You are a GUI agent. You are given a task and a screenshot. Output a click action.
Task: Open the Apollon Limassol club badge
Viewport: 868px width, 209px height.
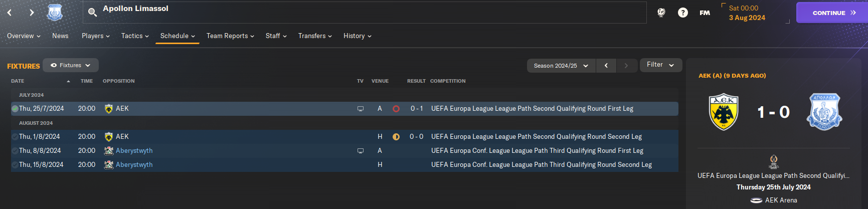55,13
